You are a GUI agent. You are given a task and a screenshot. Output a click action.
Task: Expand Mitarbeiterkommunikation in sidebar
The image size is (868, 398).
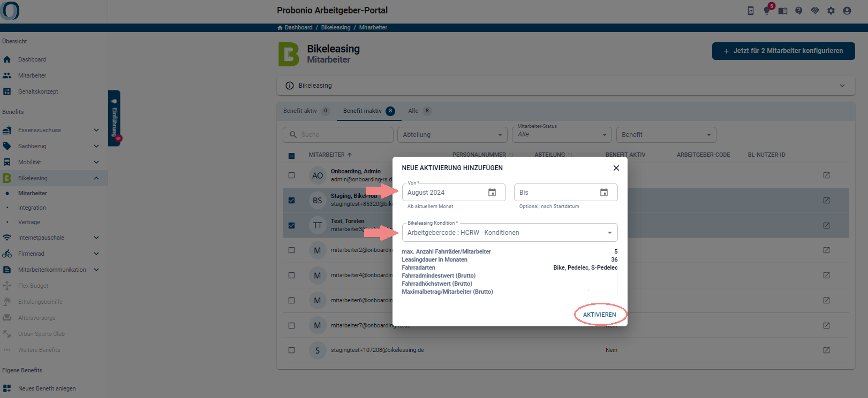(96, 270)
